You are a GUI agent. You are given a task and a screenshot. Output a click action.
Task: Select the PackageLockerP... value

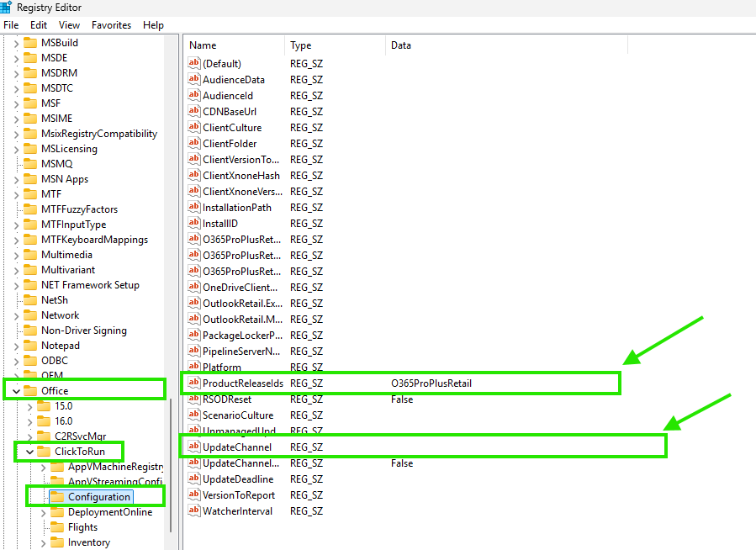[242, 335]
